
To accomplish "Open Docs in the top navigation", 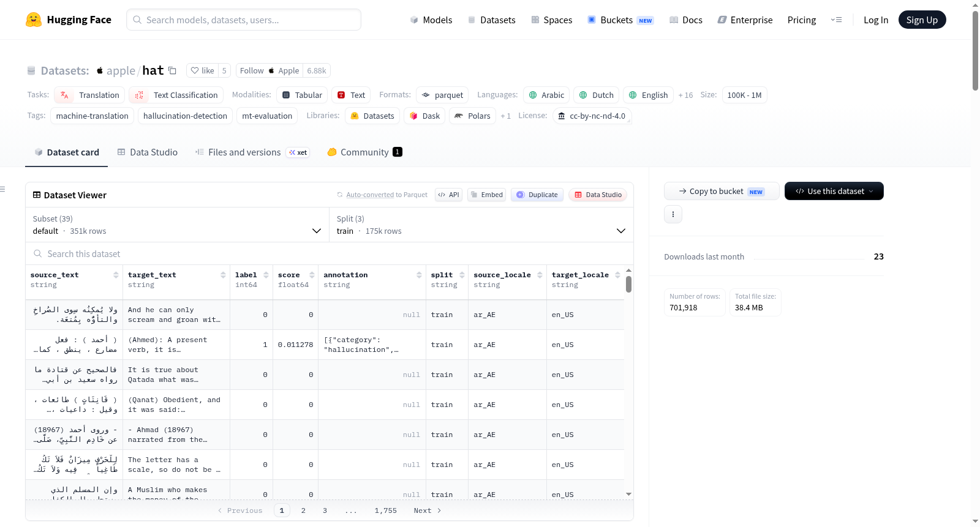I will 686,20.
